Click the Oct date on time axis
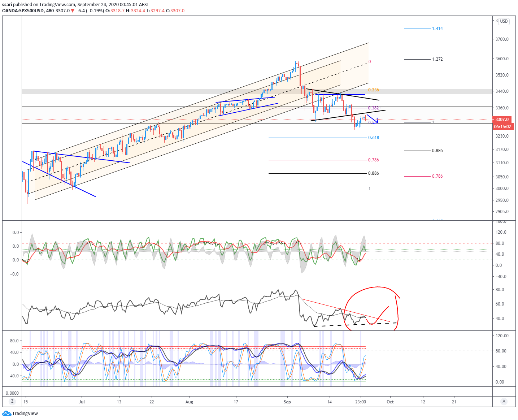The width and height of the screenshot is (518, 420). [x=390, y=402]
